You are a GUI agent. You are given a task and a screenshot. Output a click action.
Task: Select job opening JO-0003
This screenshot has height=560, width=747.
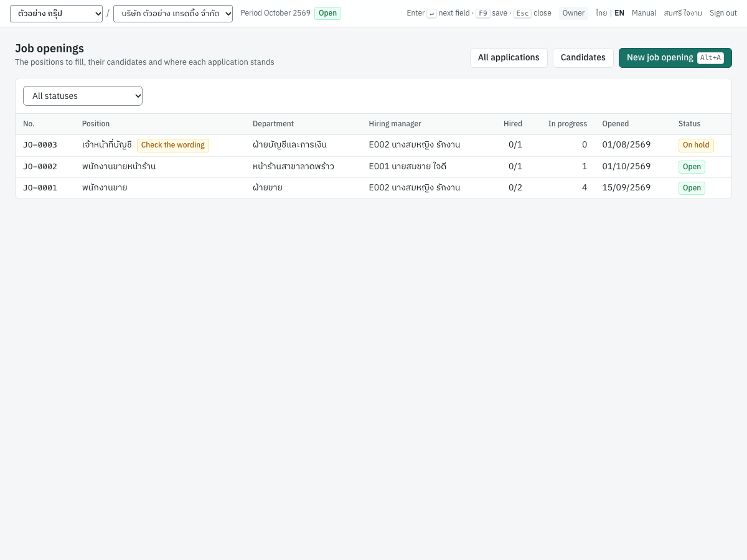click(40, 145)
